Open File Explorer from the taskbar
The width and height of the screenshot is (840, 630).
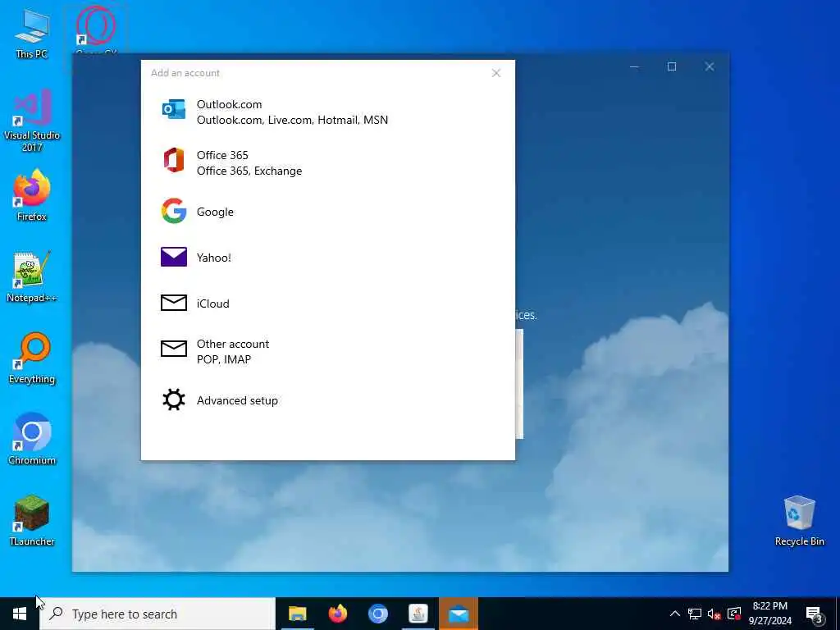click(297, 614)
